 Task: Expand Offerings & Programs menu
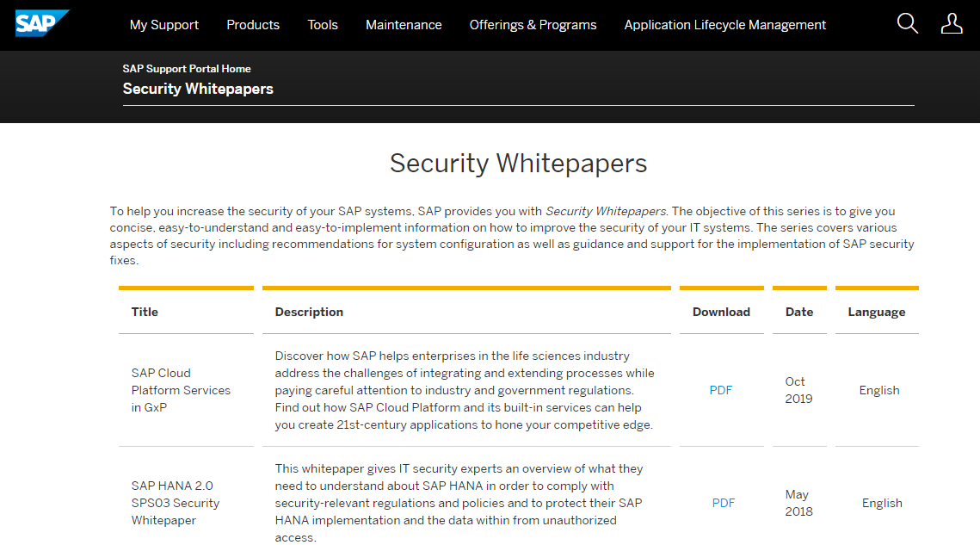(533, 25)
